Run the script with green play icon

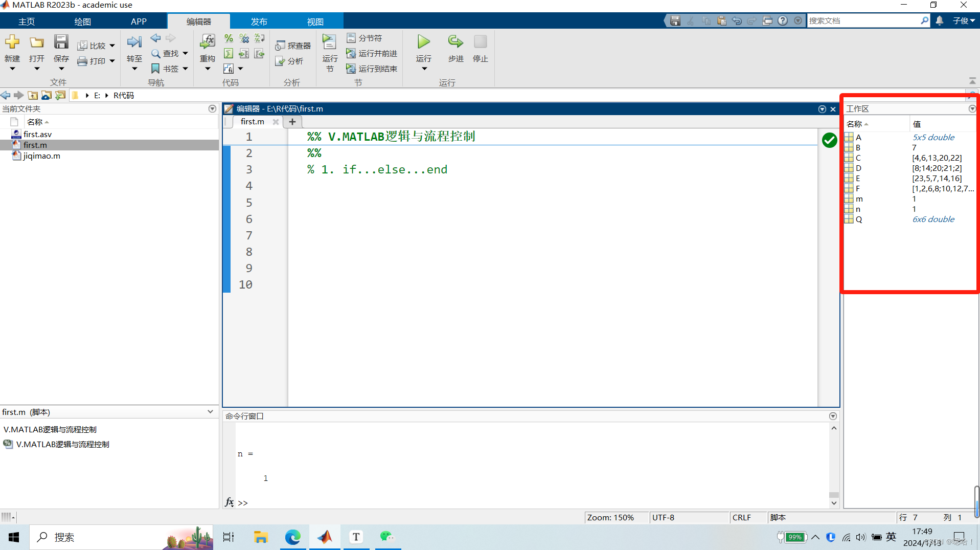pos(424,41)
